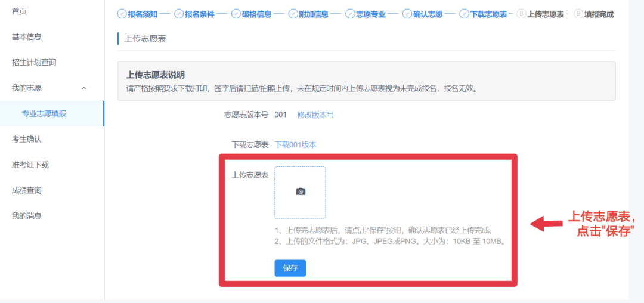Click check icon beside 破格信息 step
Viewport: 644px width, 303px height.
[236, 14]
